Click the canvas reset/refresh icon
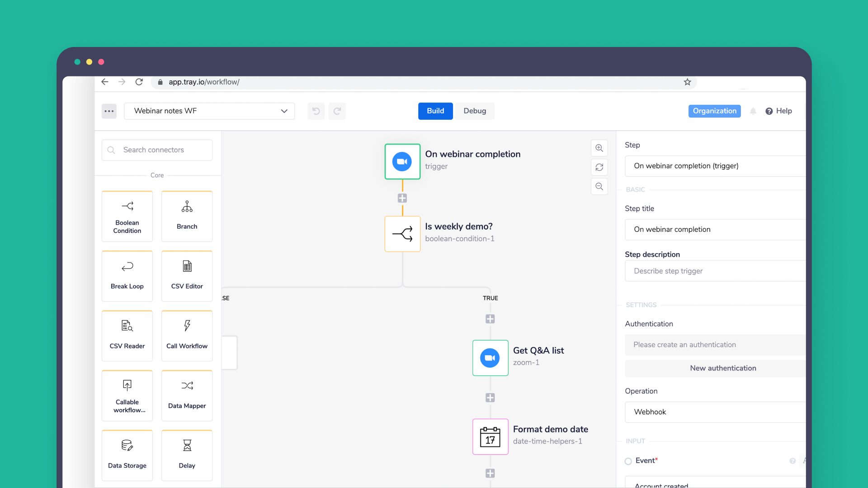Image resolution: width=868 pixels, height=488 pixels. pos(599,167)
